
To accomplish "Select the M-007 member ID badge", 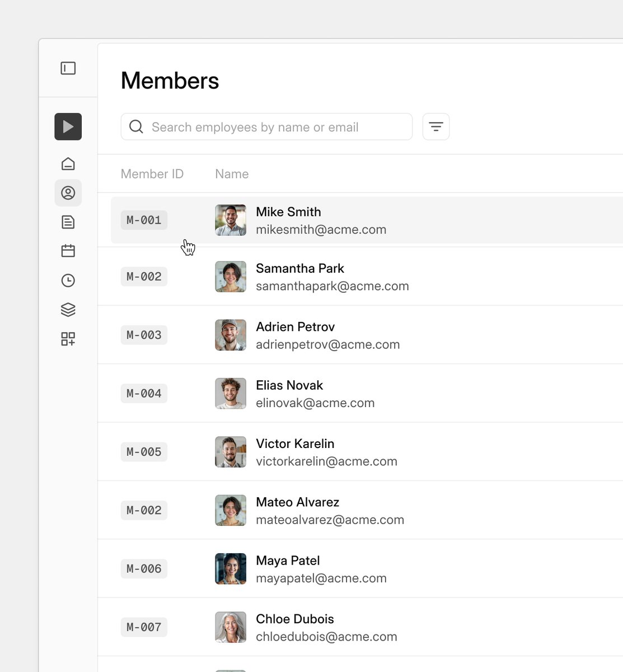I will (144, 627).
